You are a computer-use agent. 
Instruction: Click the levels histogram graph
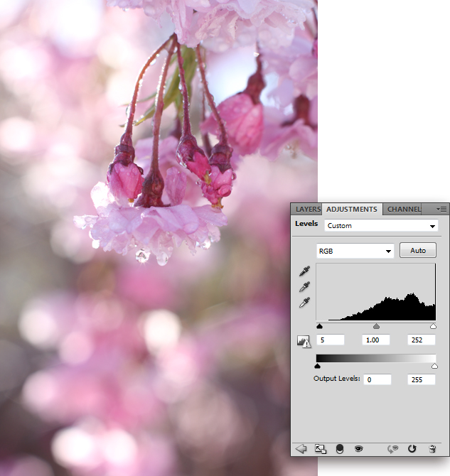click(x=376, y=292)
